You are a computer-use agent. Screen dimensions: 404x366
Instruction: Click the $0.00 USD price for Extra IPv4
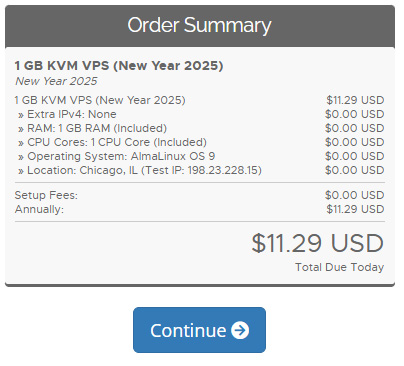click(x=354, y=114)
